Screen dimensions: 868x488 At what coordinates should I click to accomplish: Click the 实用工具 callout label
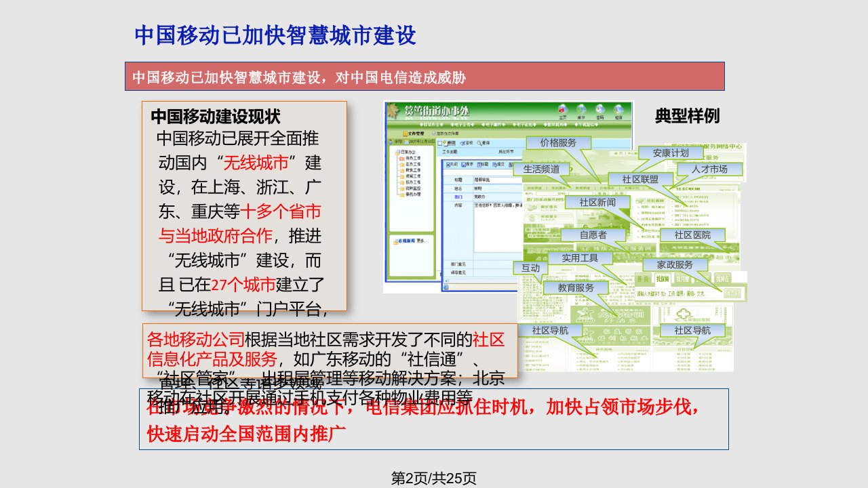point(580,258)
